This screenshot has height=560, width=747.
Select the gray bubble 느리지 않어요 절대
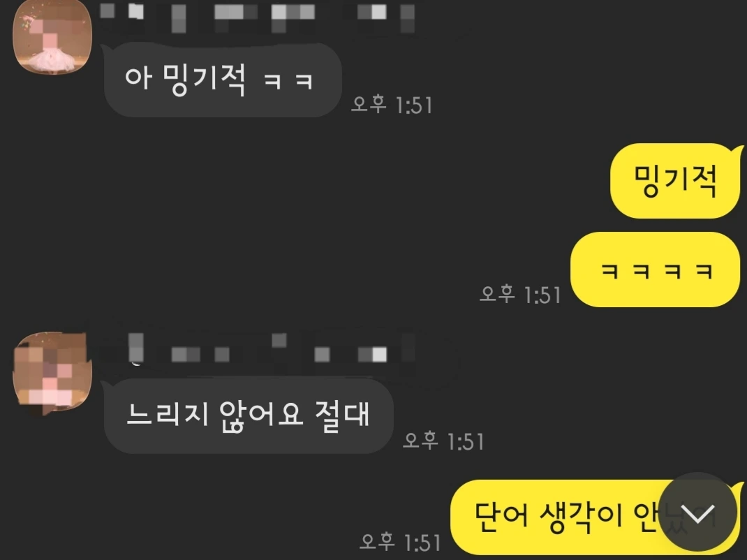(249, 415)
